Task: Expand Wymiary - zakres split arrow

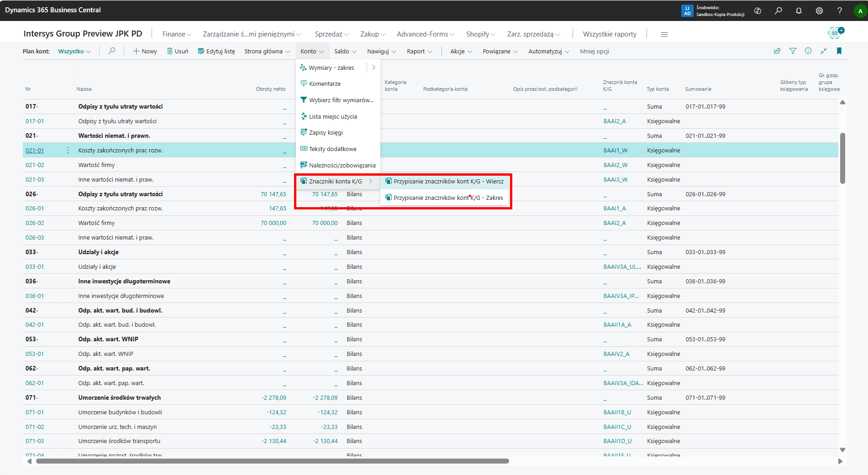Action: click(374, 68)
